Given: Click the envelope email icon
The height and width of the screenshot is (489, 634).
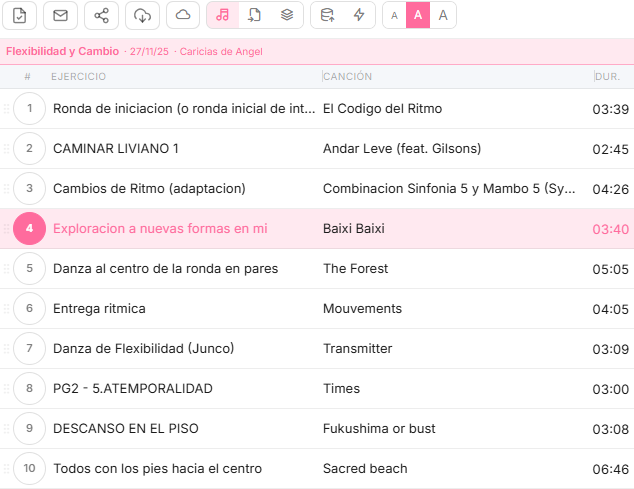Looking at the screenshot, I should [x=60, y=15].
